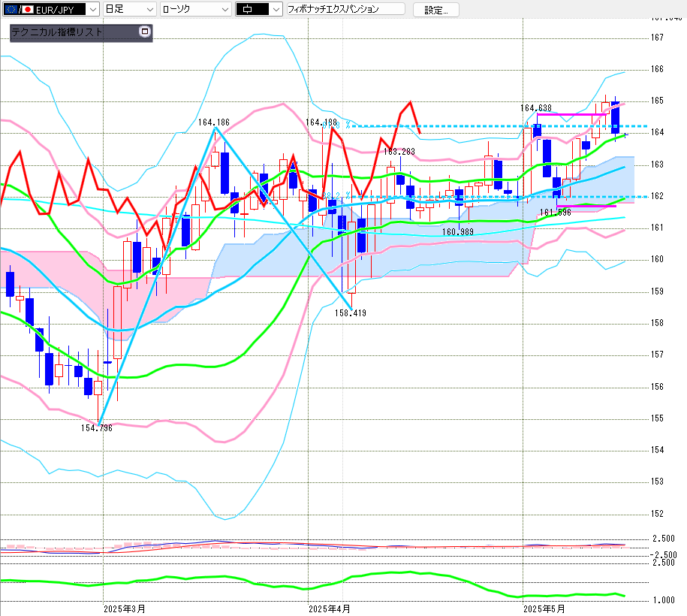Image resolution: width=687 pixels, height=616 pixels.
Task: Click the 154 price axis label
Action: point(657,450)
